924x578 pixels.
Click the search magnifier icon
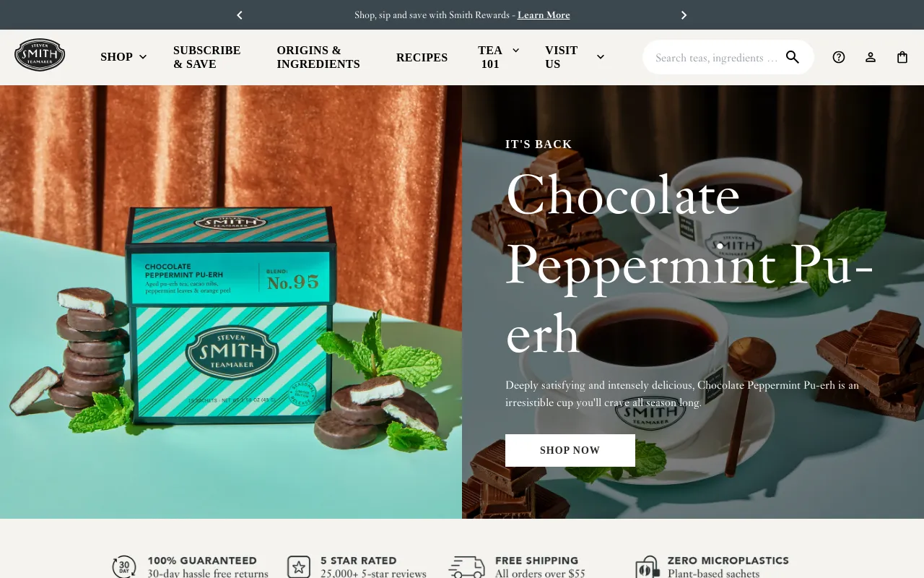point(793,57)
